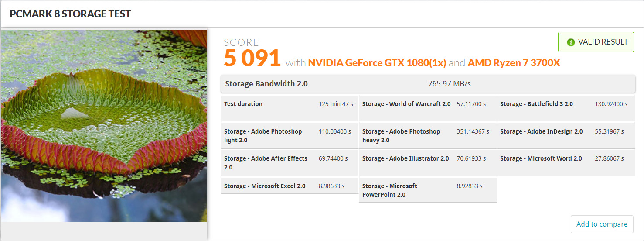Click the World of Warcraft 2.0 result

[x=427, y=108]
